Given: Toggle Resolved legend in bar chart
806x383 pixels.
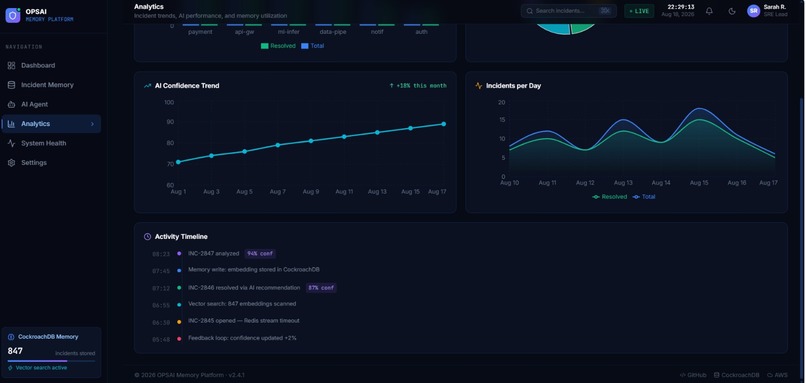Looking at the screenshot, I should pos(278,46).
